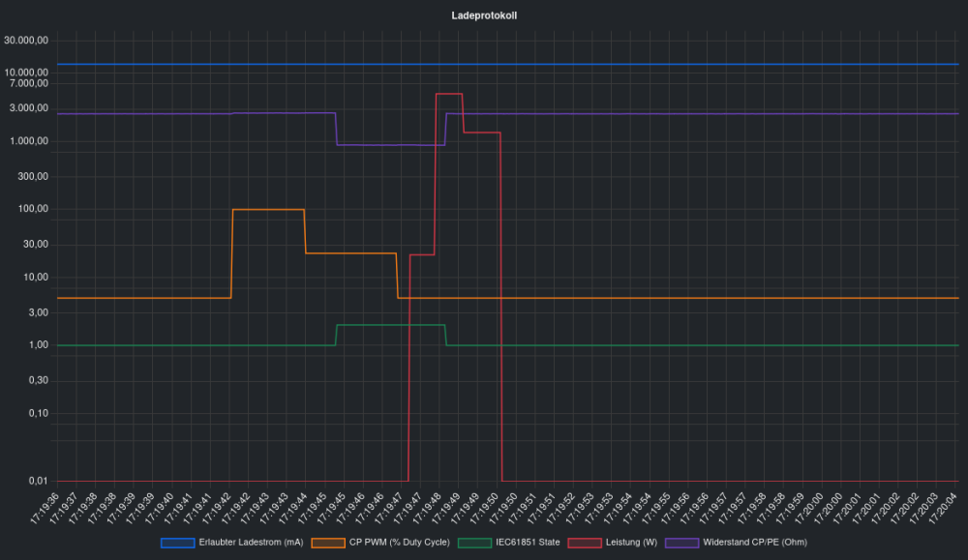
Task: Click the orange PWM plateau at 100
Action: (x=268, y=210)
